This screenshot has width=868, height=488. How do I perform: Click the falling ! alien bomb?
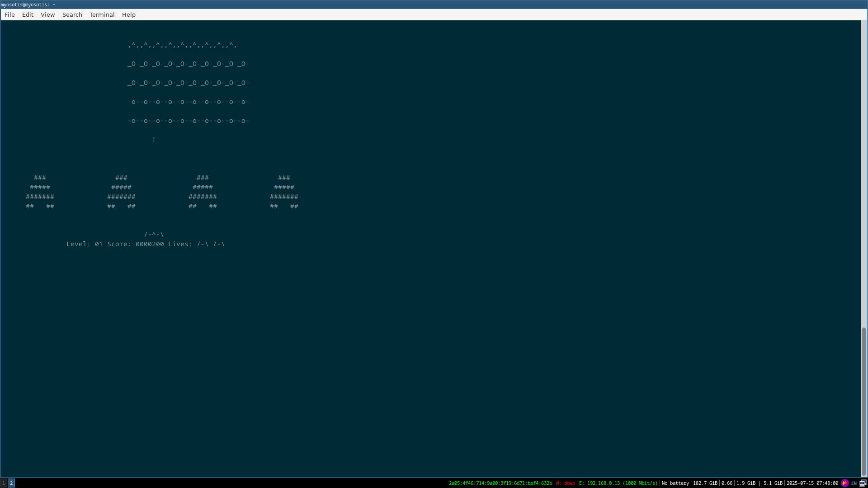[x=154, y=140]
